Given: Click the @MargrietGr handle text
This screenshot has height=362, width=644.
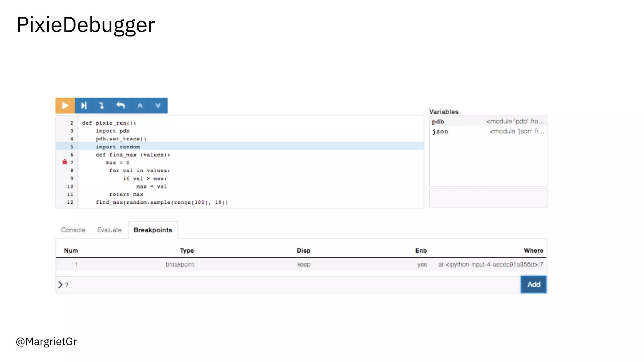Looking at the screenshot, I should (x=46, y=342).
